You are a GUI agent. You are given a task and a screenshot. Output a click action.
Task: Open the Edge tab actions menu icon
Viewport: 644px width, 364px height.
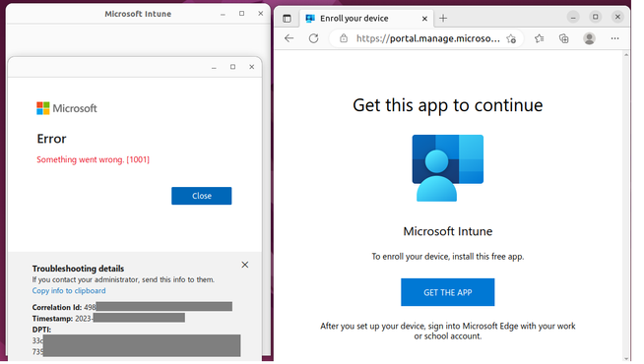coord(288,19)
